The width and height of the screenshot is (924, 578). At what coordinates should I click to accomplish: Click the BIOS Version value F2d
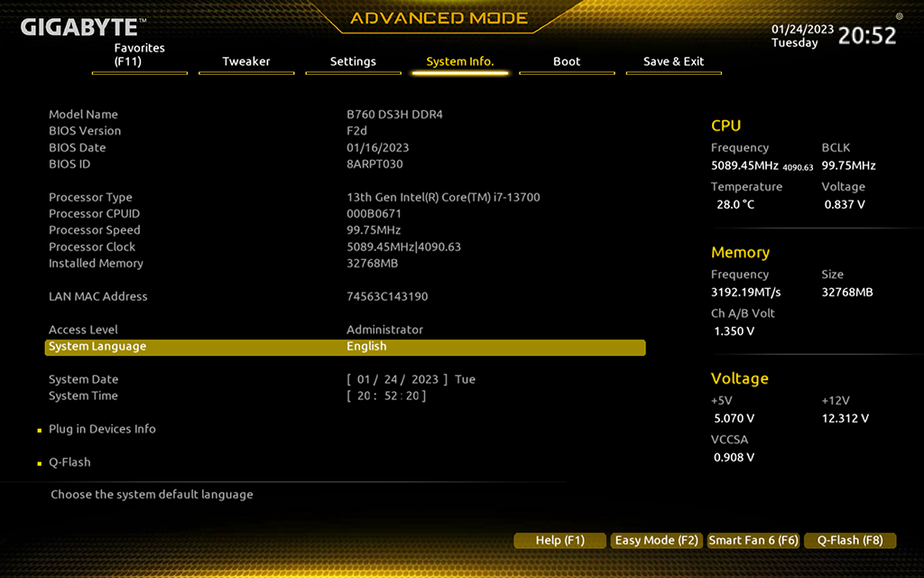click(x=356, y=131)
